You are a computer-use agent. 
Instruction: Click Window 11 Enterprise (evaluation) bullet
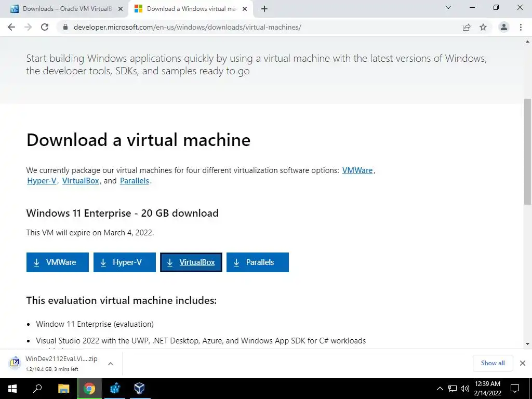pos(95,324)
